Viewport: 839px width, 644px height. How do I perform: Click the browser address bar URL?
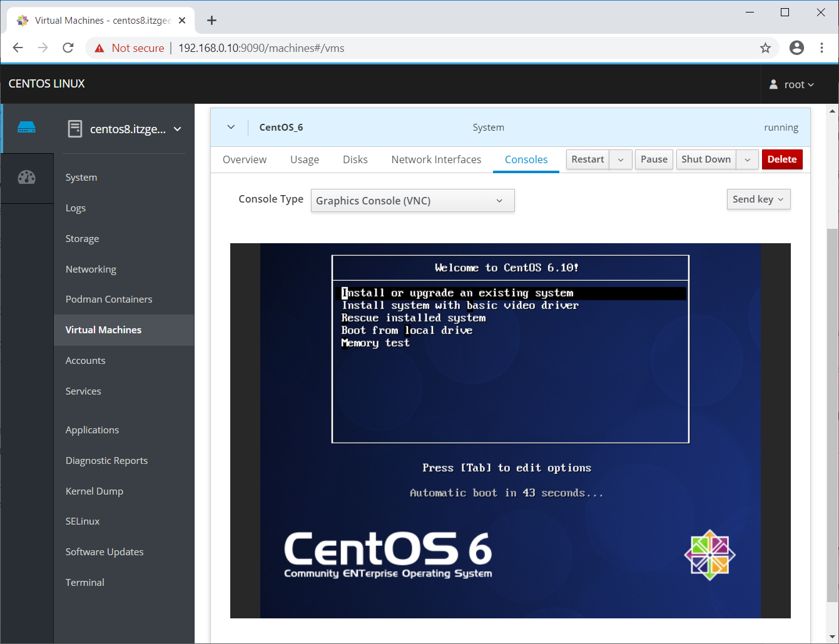coord(262,48)
